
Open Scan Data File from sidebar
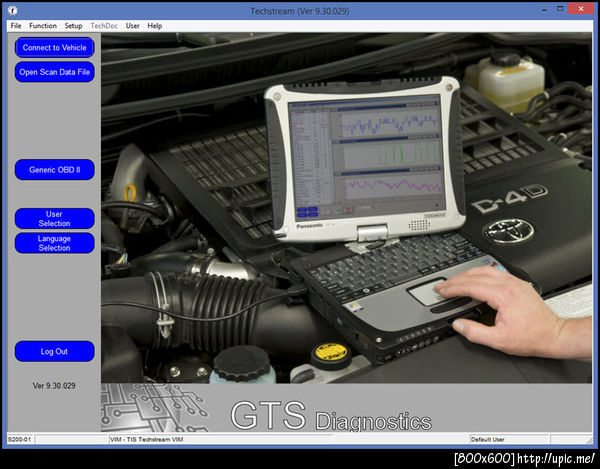pos(54,72)
